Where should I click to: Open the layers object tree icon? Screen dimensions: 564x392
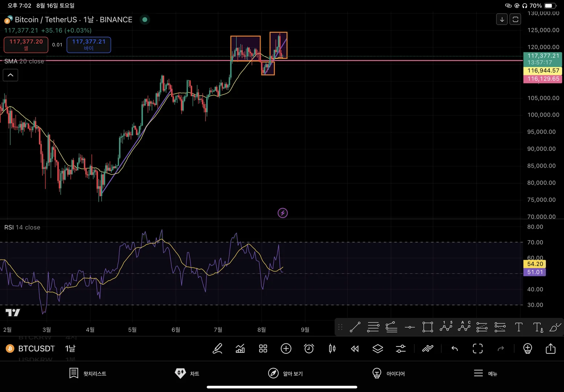point(378,349)
